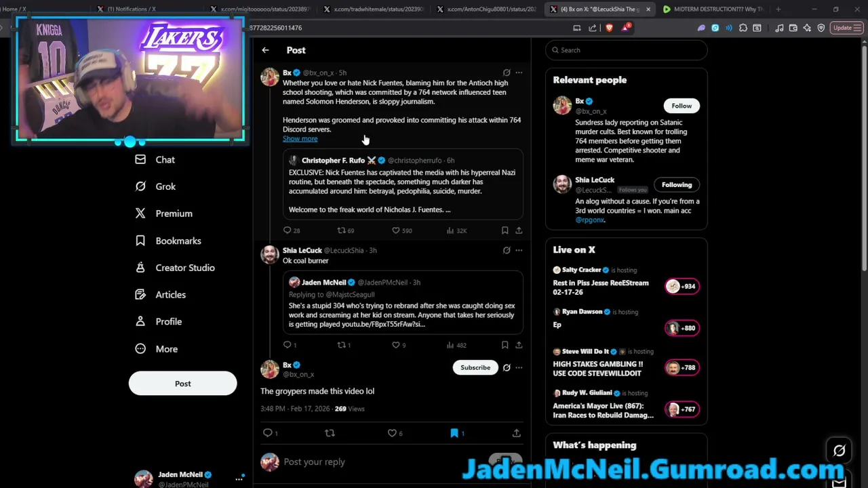Bookmark Bx's top post

(505, 230)
